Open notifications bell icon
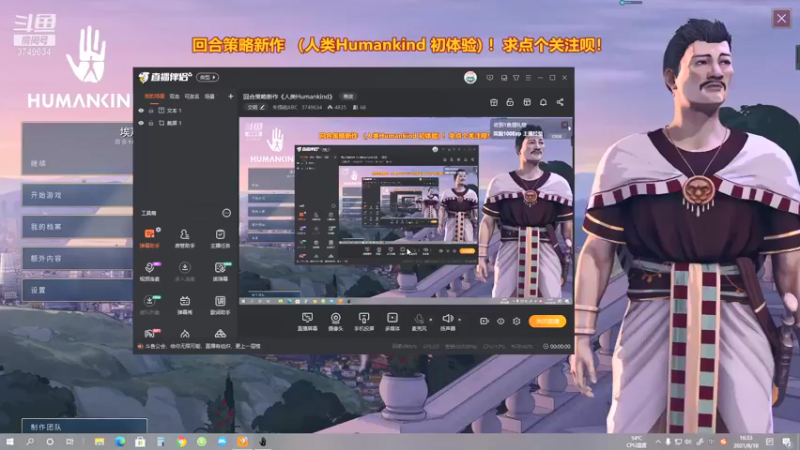Screen dimensions: 800x450 pyautogui.click(x=543, y=102)
